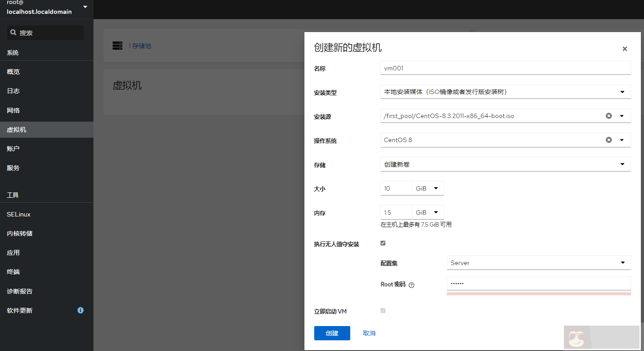Expand the install source path dropdown
Viewport: 644px width, 351px height.
coord(622,116)
